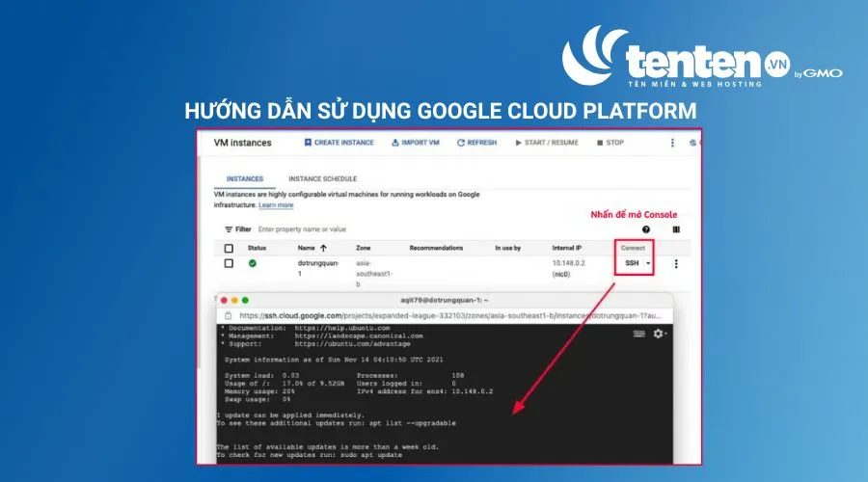Click the START / RESUME button
The image size is (868, 482).
click(547, 143)
